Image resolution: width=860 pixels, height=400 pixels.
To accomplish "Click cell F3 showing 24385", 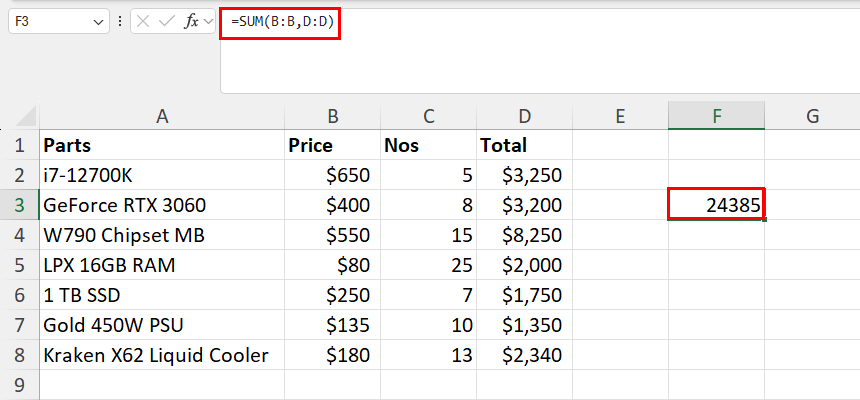I will (x=716, y=205).
